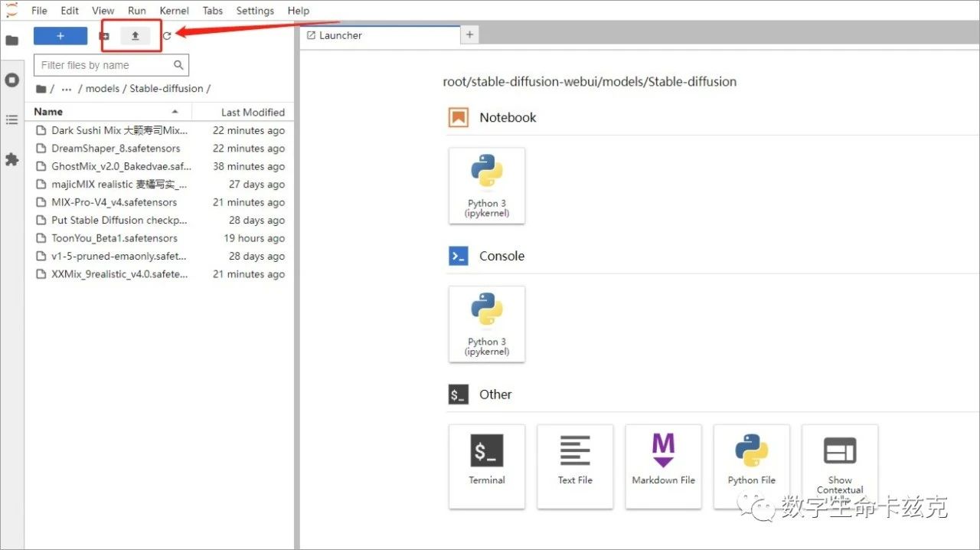
Task: Click the Other section icon
Action: click(459, 394)
